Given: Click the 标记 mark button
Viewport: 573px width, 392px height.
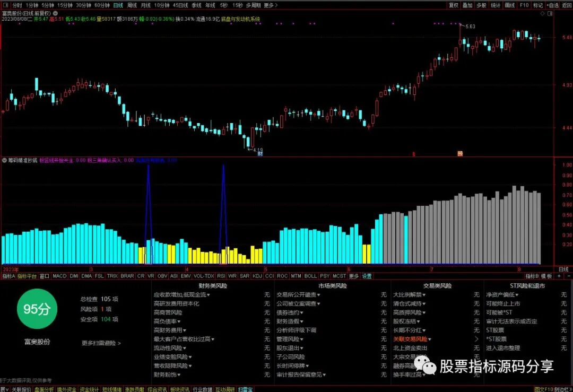Looking at the screenshot, I should tap(538, 5).
